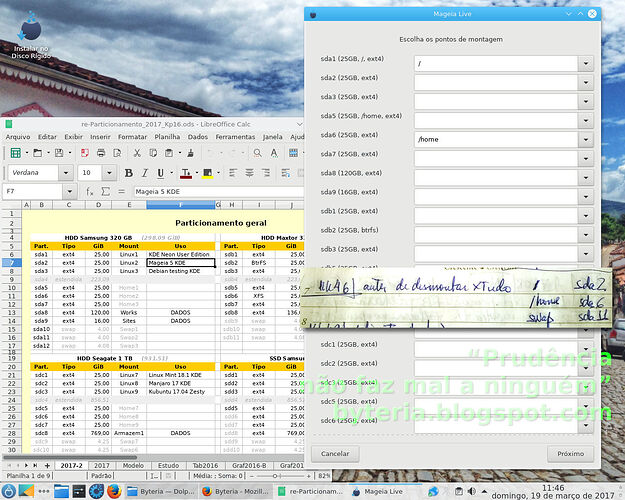Export directly as PDF in Calc
The width and height of the screenshot is (625, 500).
coord(85,153)
